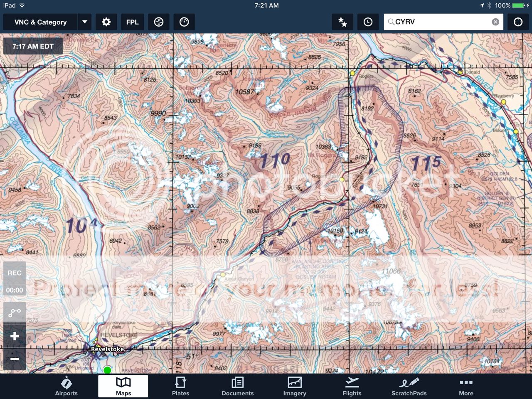Open the FPL flight plan editor

(x=132, y=22)
